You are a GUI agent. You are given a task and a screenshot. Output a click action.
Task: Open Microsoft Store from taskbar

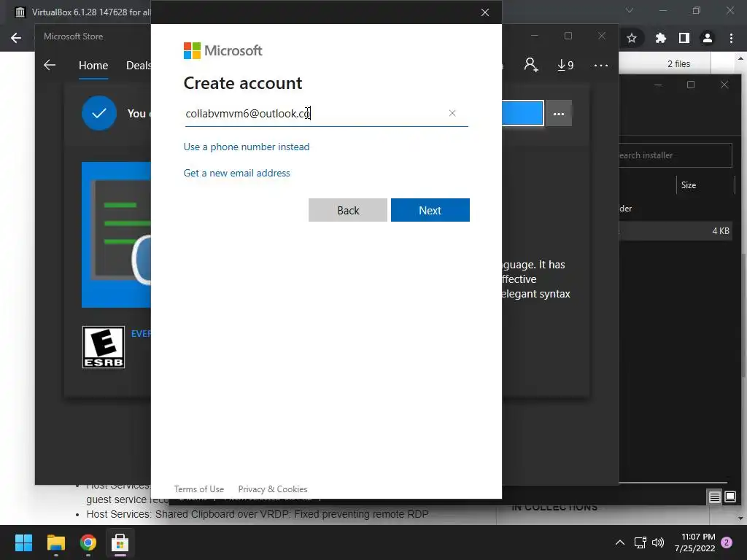point(120,542)
